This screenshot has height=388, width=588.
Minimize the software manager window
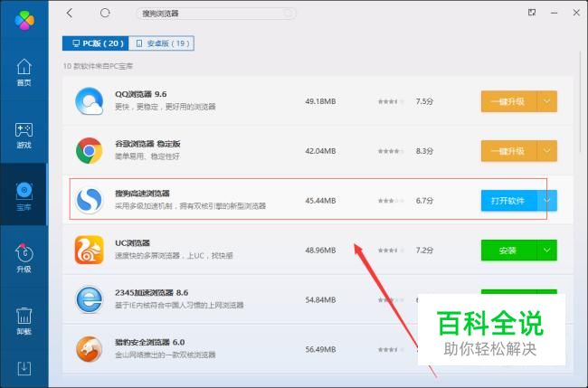pos(554,14)
